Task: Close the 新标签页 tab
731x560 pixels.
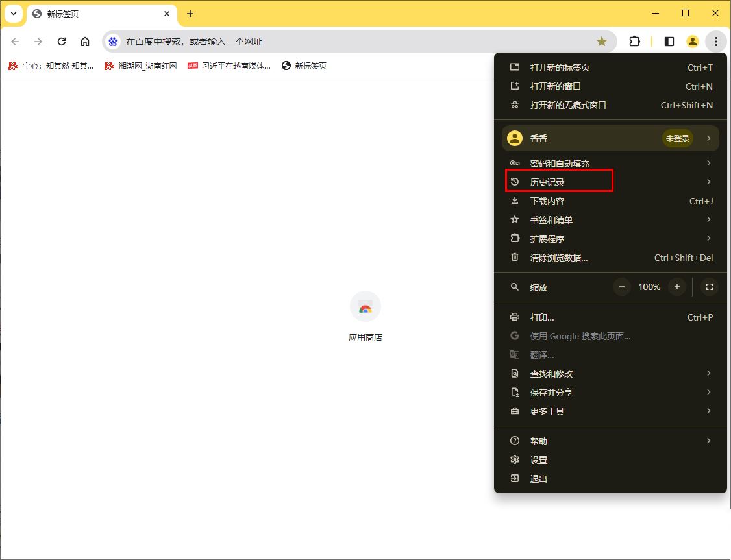Action: pos(167,14)
